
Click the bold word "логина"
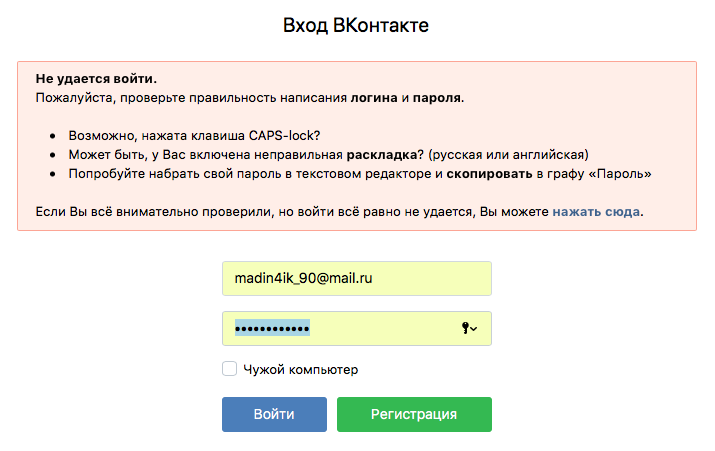pyautogui.click(x=374, y=98)
